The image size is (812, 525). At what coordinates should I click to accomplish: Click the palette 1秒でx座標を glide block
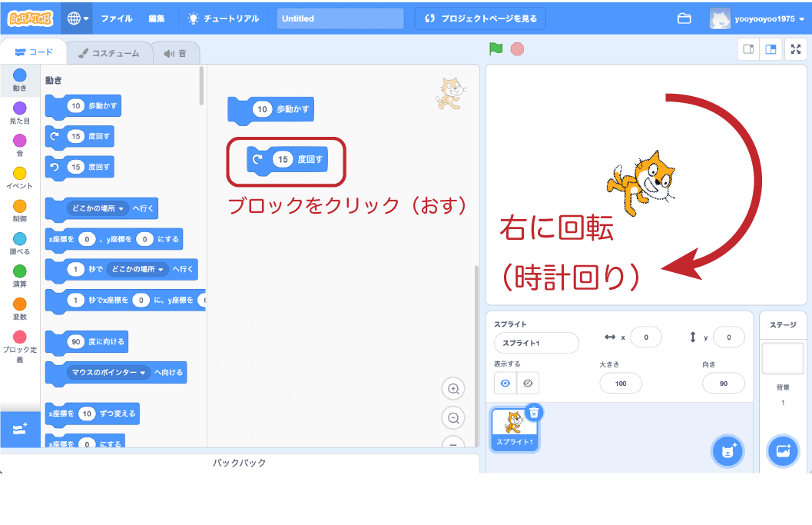coord(125,300)
